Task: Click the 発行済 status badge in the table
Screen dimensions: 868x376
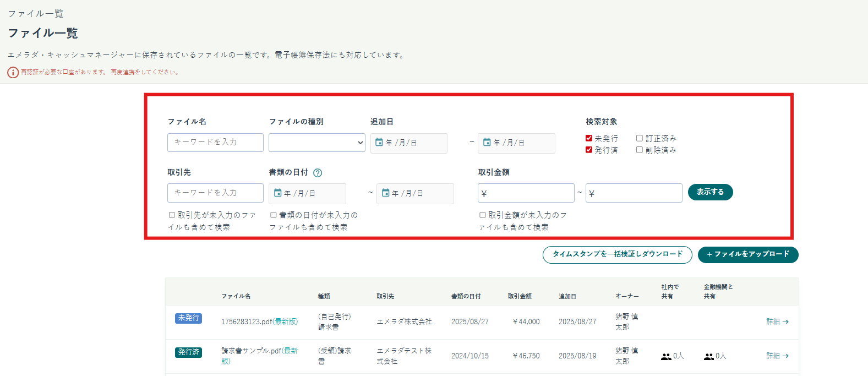Action: click(188, 352)
